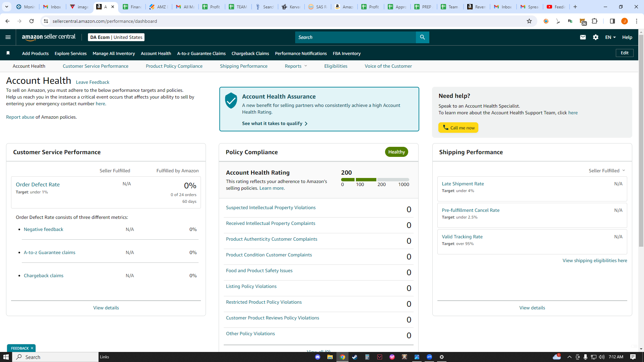Click the Account Health Rating progress bar
Screen dimensions: 644x362
coord(375,180)
